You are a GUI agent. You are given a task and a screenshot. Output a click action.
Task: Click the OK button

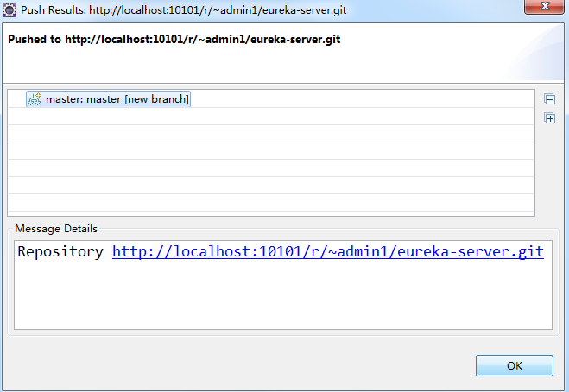coord(515,365)
